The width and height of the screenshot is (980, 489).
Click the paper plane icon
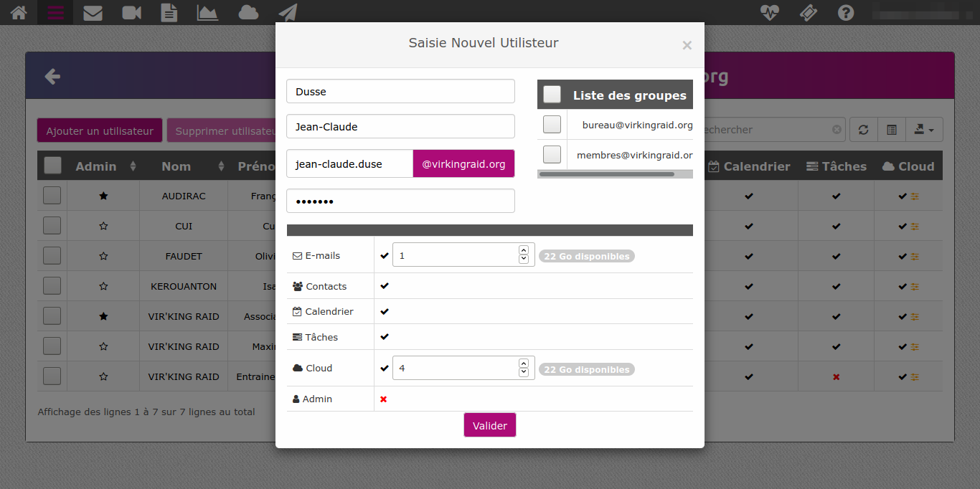pyautogui.click(x=287, y=12)
